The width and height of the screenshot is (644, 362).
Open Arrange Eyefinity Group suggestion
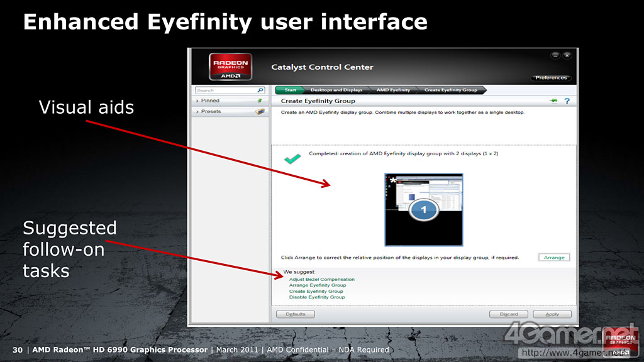tap(318, 285)
